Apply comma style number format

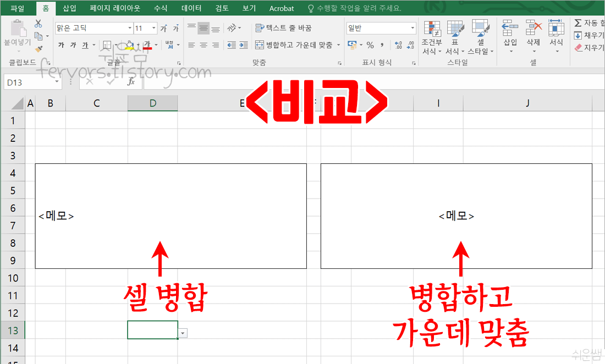point(382,45)
